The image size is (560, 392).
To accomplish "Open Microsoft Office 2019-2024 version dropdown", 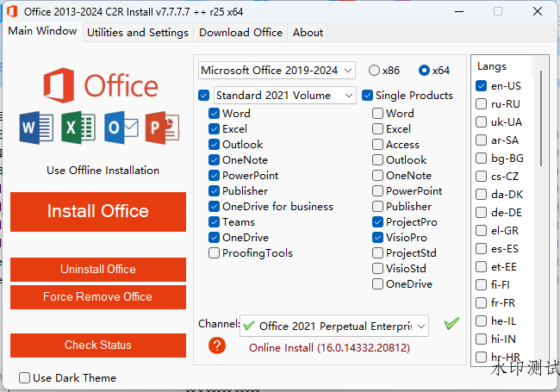I will tap(277, 71).
